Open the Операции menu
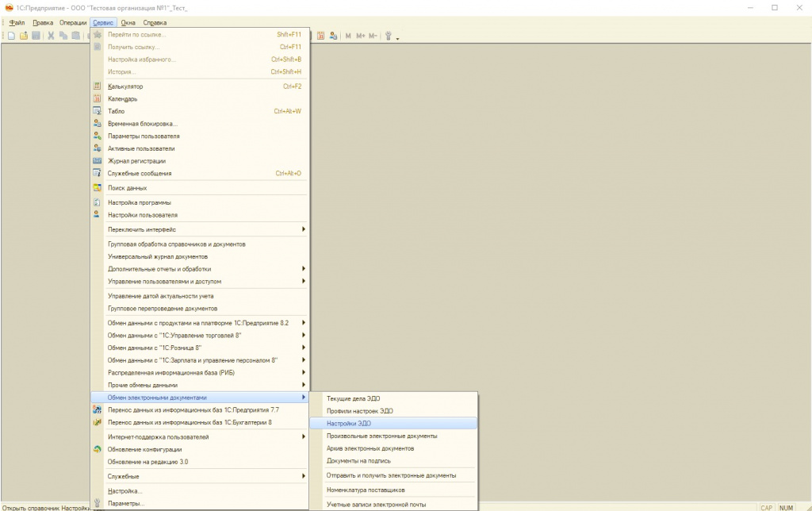Image resolution: width=812 pixels, height=511 pixels. 72,23
